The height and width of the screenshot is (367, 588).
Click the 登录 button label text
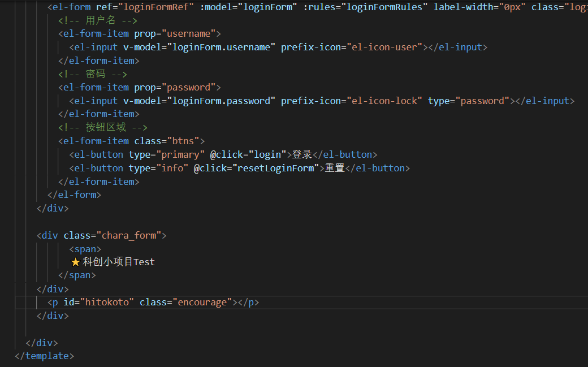pyautogui.click(x=301, y=154)
